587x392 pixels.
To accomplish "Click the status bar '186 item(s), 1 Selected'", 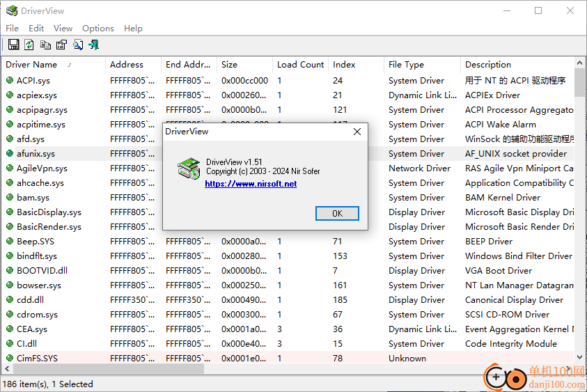I will 47,384.
